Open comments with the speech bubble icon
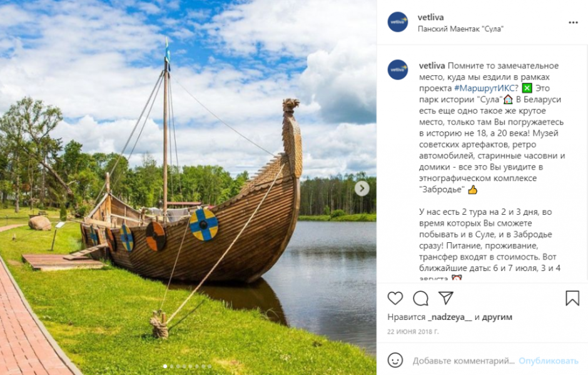Viewport: 588px width, 375px height. [420, 299]
